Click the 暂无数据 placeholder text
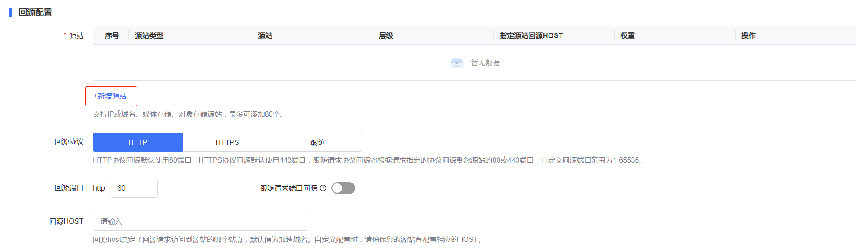The width and height of the screenshot is (868, 249). pos(485,63)
